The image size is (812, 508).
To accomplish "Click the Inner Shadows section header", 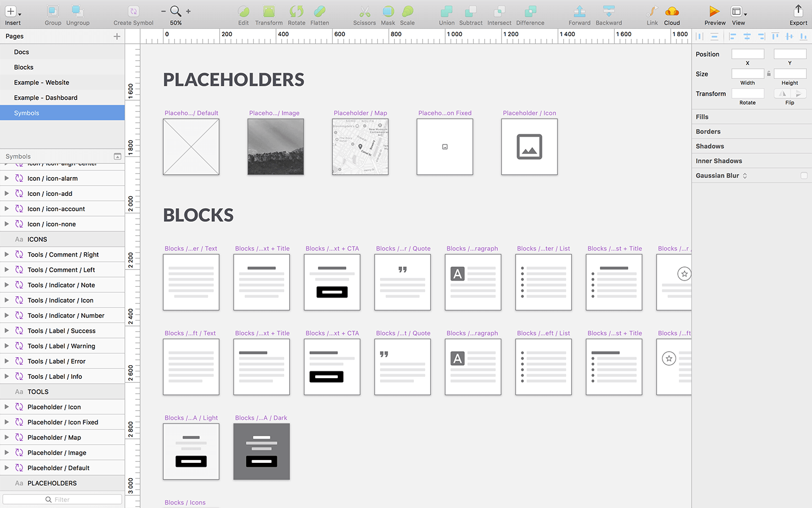I will point(752,161).
